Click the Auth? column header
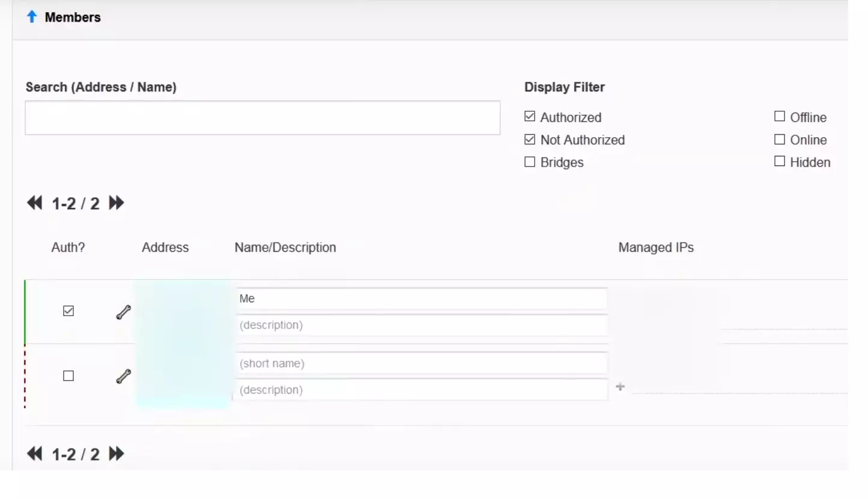 click(x=68, y=248)
